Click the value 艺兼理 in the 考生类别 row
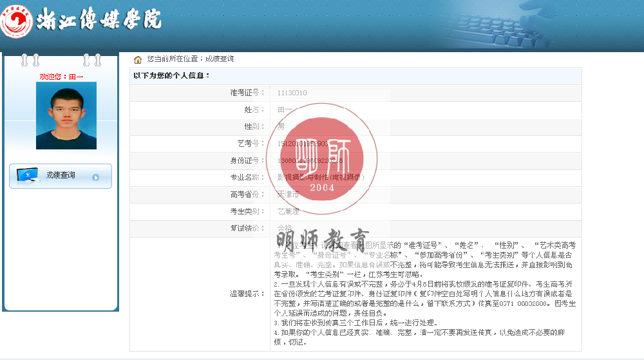This screenshot has width=644, height=360. (x=289, y=211)
